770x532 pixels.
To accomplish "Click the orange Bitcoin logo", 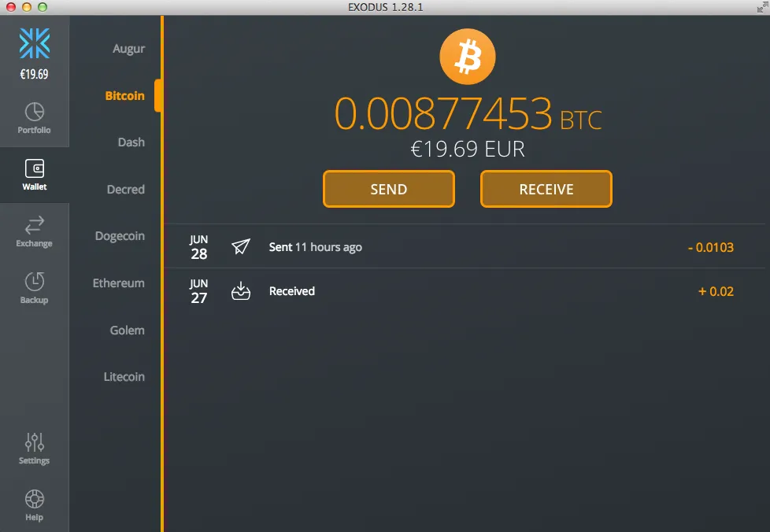I will (468, 57).
